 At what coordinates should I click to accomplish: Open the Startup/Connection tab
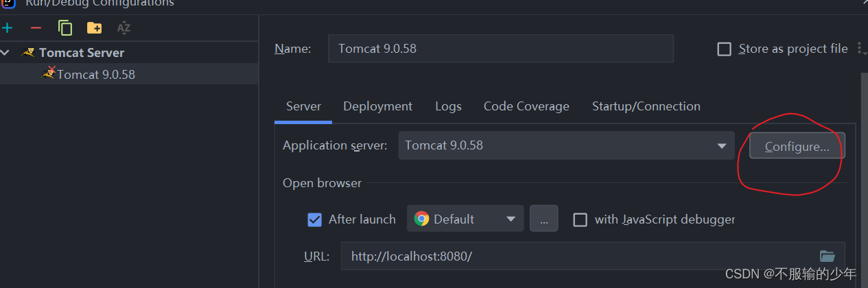(x=646, y=106)
